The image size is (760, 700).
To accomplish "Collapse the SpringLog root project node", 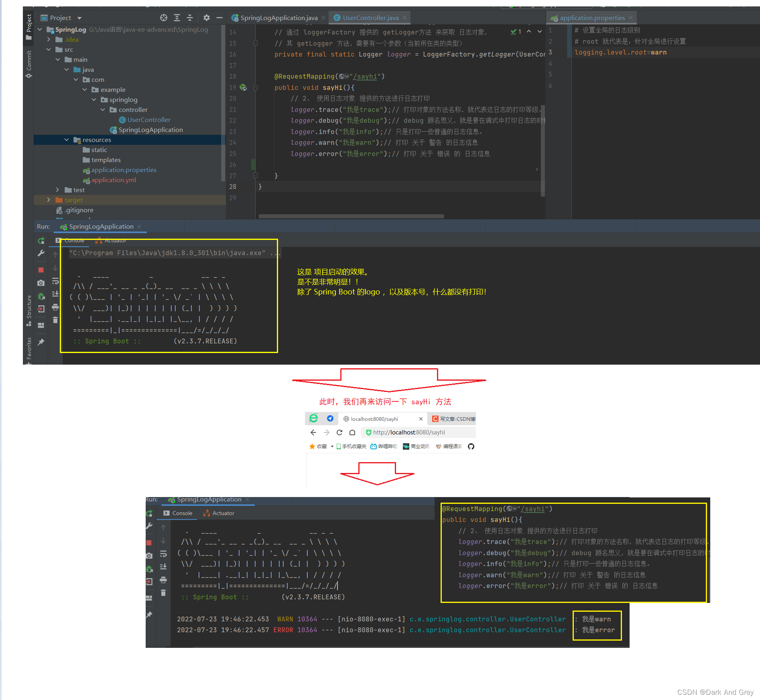I will [40, 29].
